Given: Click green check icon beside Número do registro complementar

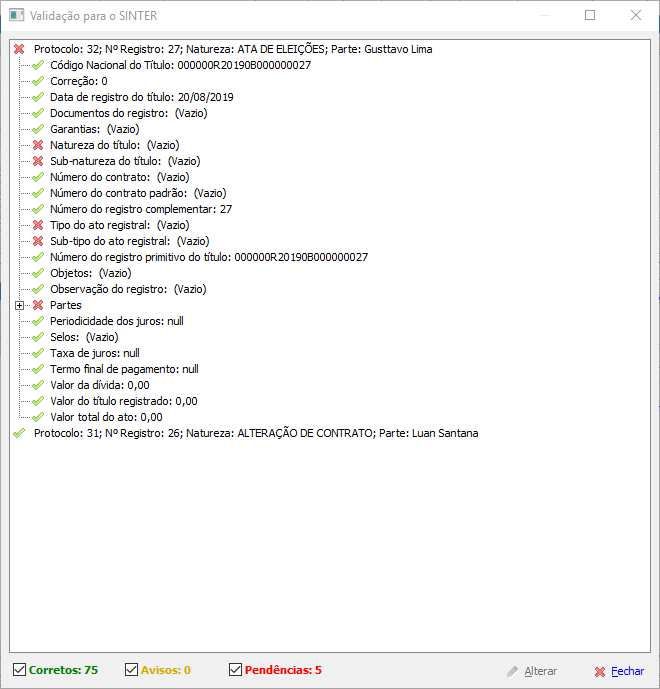Looking at the screenshot, I should tap(38, 209).
